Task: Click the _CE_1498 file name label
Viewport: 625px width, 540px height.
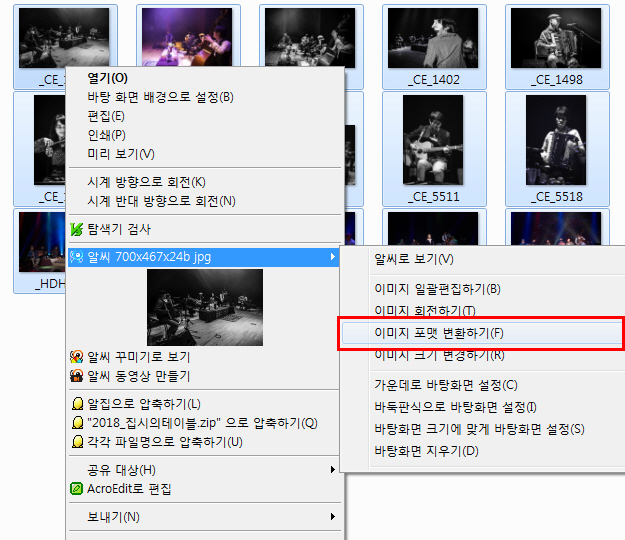Action: [x=556, y=80]
